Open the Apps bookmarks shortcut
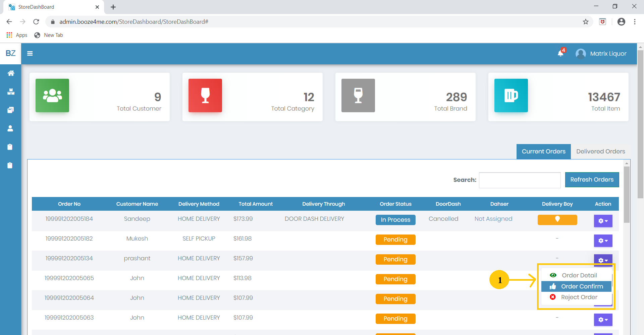The height and width of the screenshot is (335, 644). tap(17, 35)
